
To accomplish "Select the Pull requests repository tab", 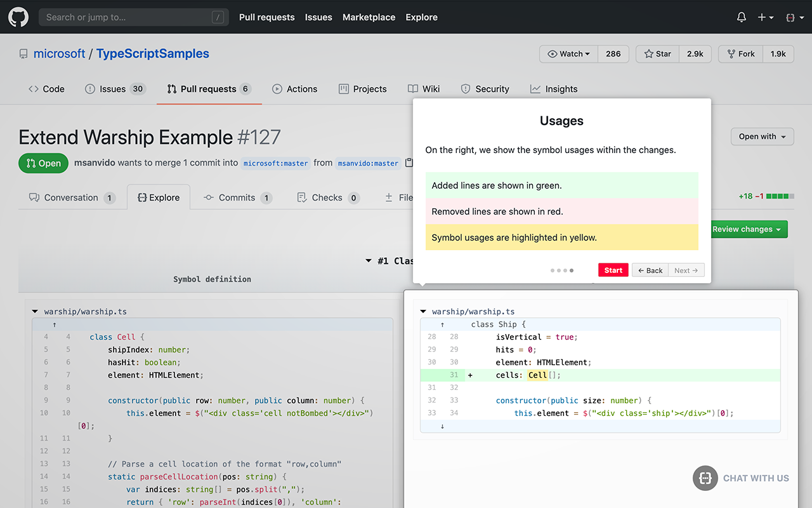I will pos(209,89).
